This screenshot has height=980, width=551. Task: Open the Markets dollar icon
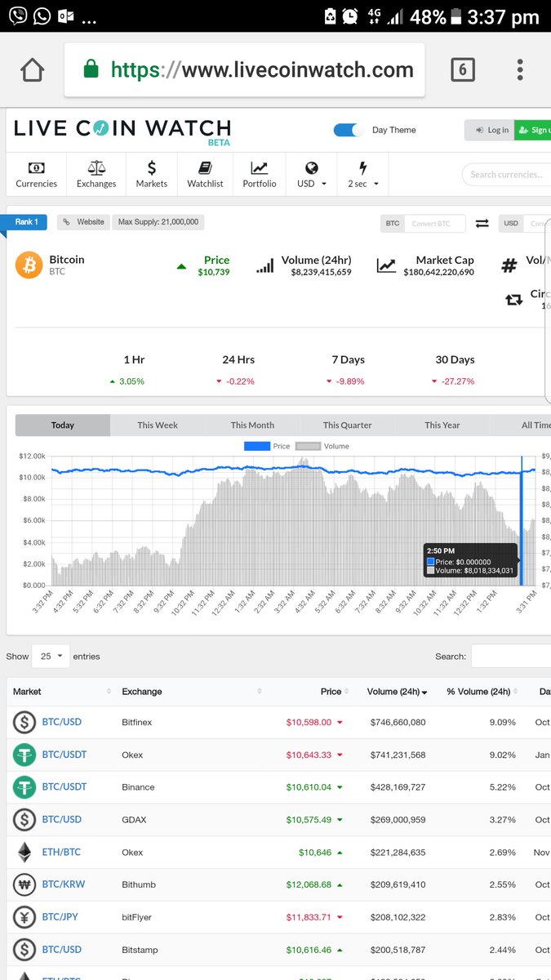tap(152, 167)
